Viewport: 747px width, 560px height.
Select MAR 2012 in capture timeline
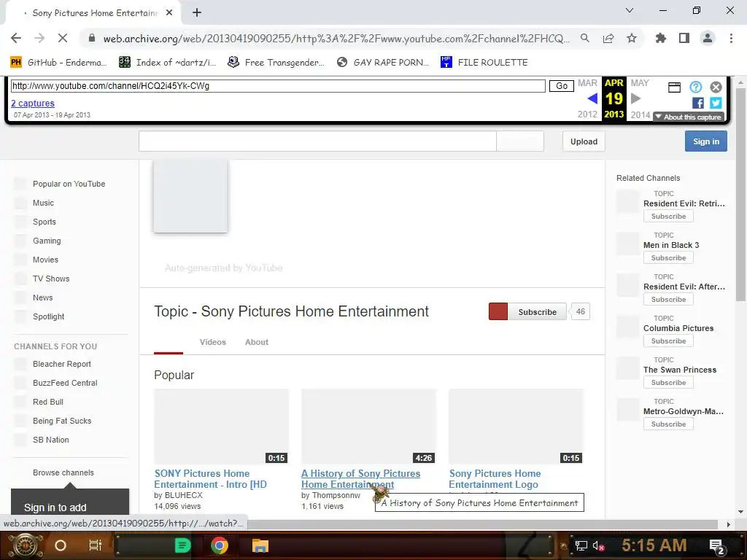[587, 98]
